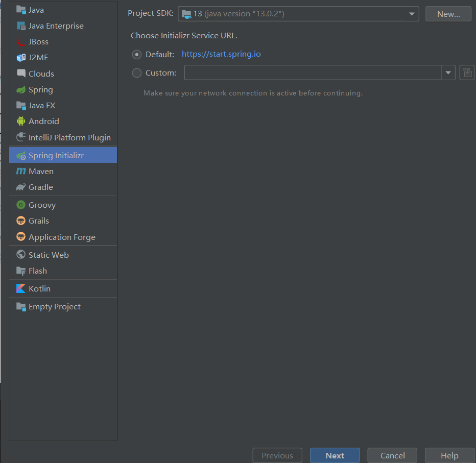Image resolution: width=476 pixels, height=463 pixels.
Task: Select the Default service URL radio button
Action: pos(136,55)
